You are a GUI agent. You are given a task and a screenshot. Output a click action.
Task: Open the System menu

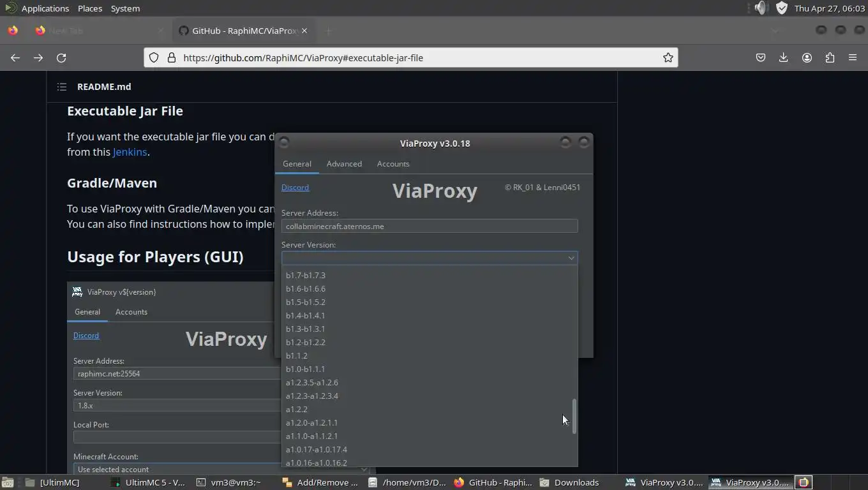[x=125, y=8]
